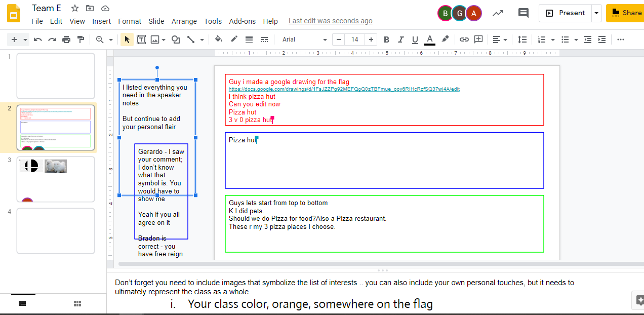The image size is (644, 315).
Task: Open the comment history icon
Action: (524, 13)
